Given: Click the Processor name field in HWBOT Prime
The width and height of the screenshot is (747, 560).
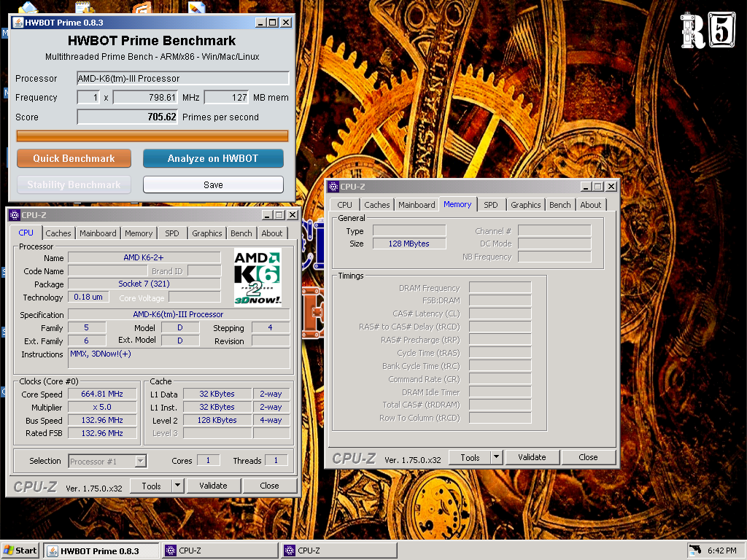Looking at the screenshot, I should tap(183, 79).
